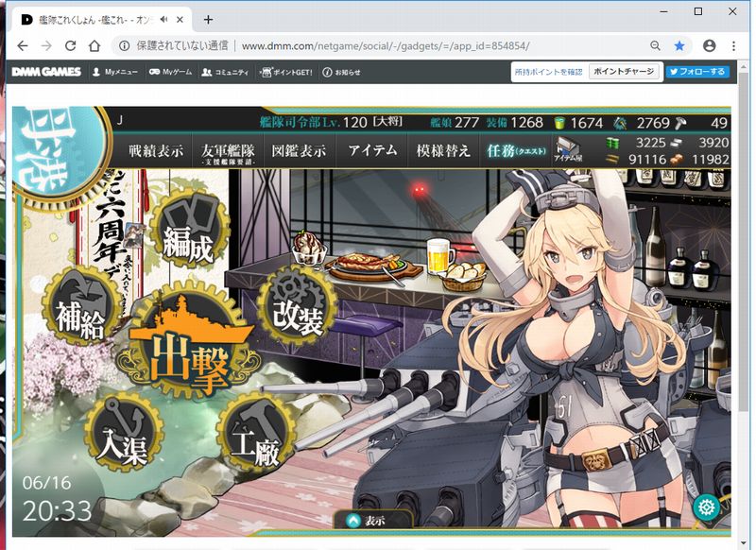The width and height of the screenshot is (756, 550).
Task: Open the 補給 resupply gear
Action: coord(81,307)
